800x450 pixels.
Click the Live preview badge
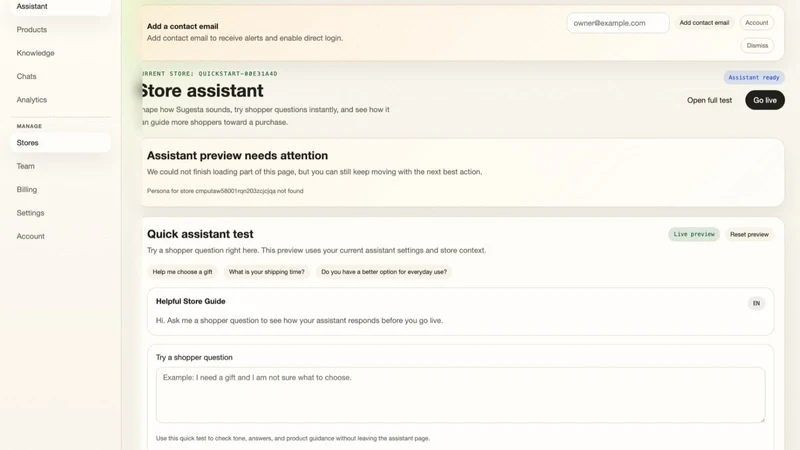pyautogui.click(x=694, y=234)
